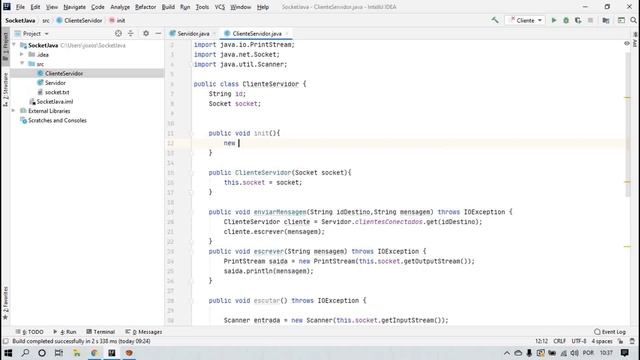
Task: Open Project Structure icon
Action: [606, 20]
